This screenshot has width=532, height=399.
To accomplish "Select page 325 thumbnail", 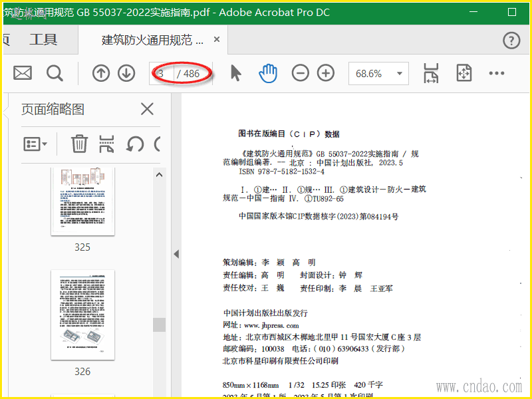I will click(x=82, y=201).
